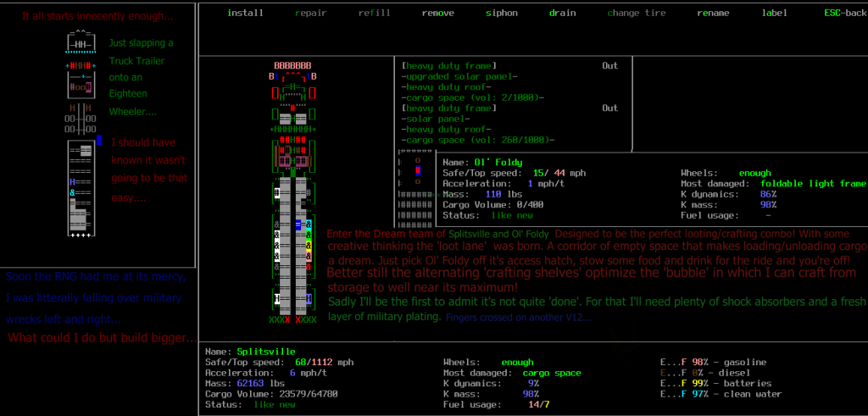The width and height of the screenshot is (868, 416).
Task: Select the remove command
Action: tap(437, 14)
